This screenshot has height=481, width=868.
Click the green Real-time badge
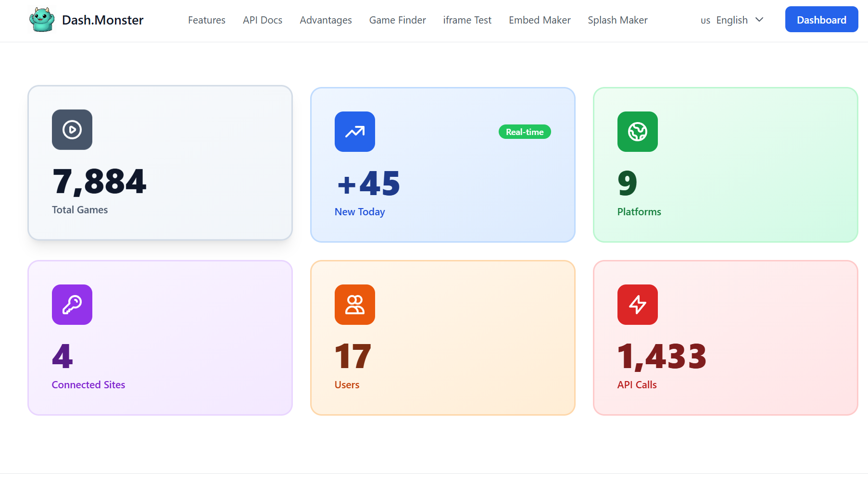click(525, 132)
